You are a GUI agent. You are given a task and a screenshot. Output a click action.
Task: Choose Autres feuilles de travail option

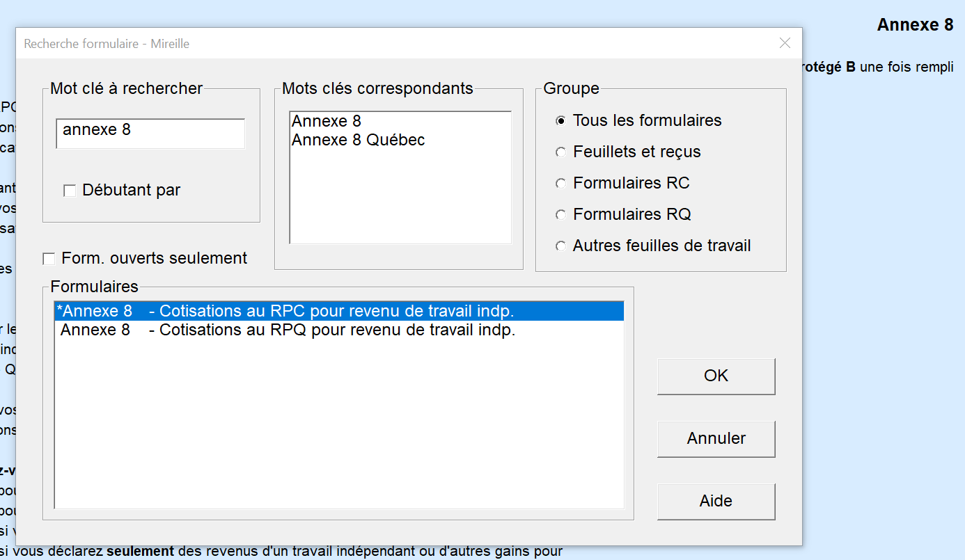tap(560, 246)
